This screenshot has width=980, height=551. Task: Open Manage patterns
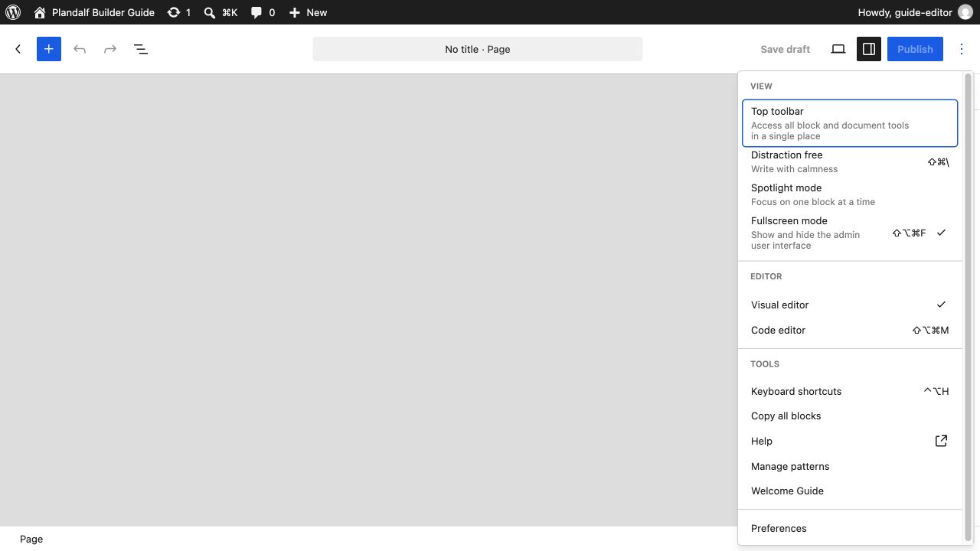[850, 466]
